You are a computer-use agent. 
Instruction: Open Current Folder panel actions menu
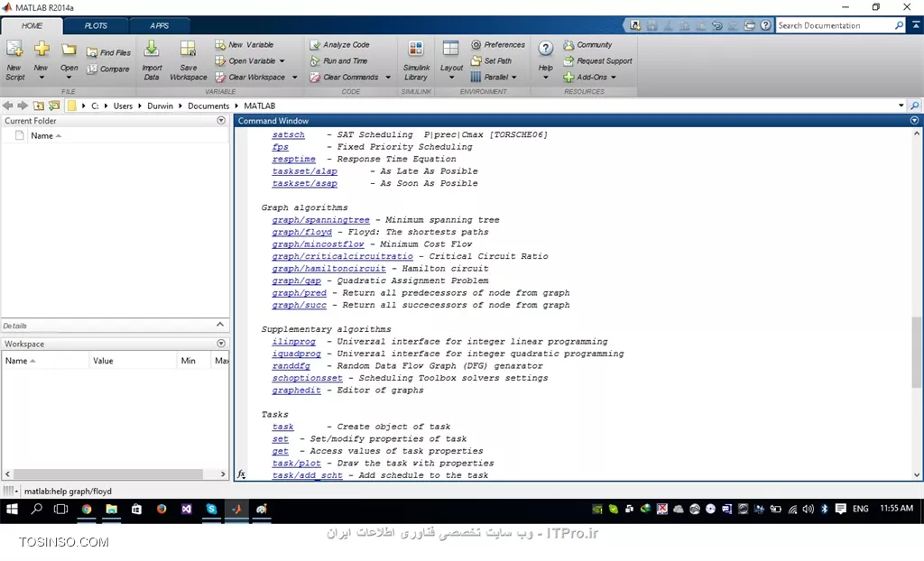221,120
